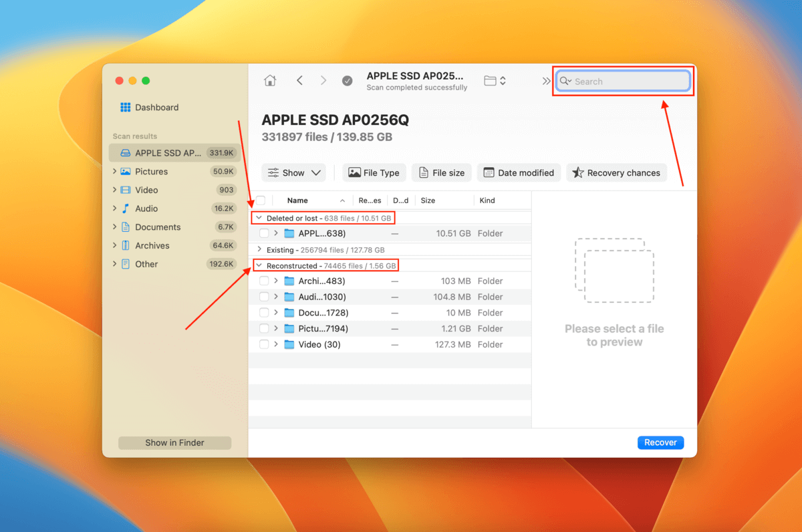
Task: Click the Audi...1030) folder icon
Action: pos(289,297)
